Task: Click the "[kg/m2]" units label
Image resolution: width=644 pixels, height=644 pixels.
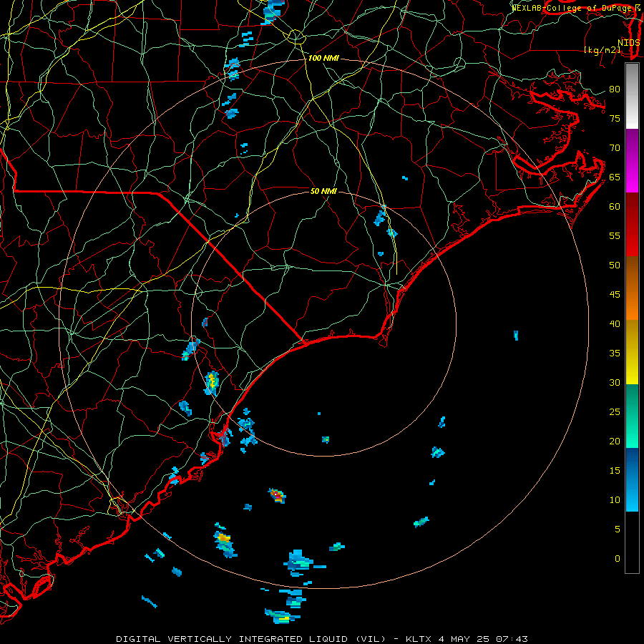Action: 602,50
